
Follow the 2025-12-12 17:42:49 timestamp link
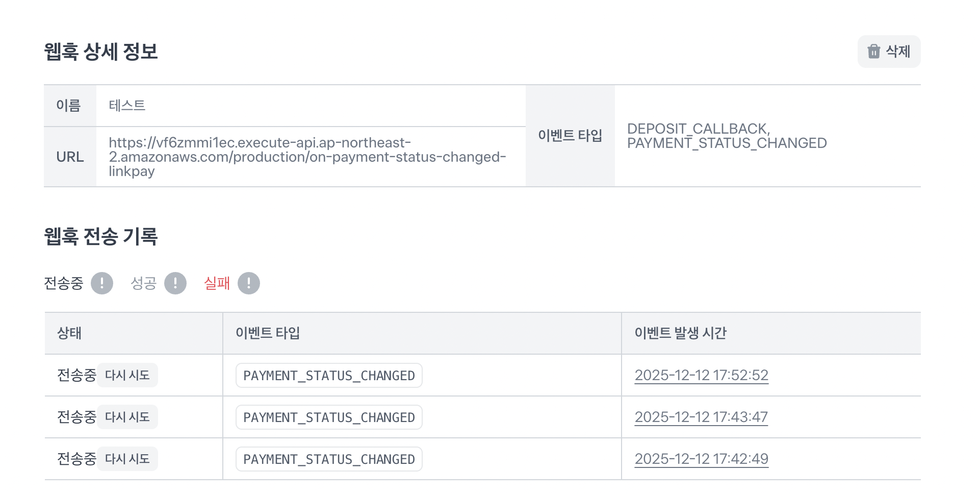pyautogui.click(x=701, y=459)
